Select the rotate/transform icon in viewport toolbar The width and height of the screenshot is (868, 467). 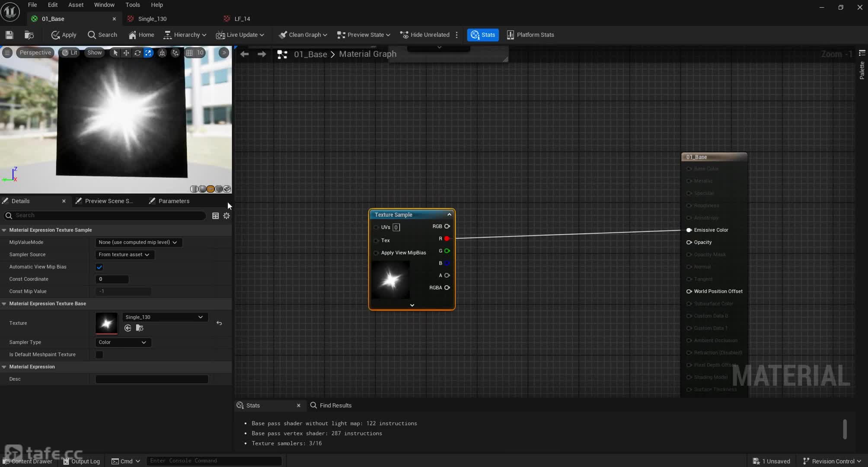[x=137, y=52]
